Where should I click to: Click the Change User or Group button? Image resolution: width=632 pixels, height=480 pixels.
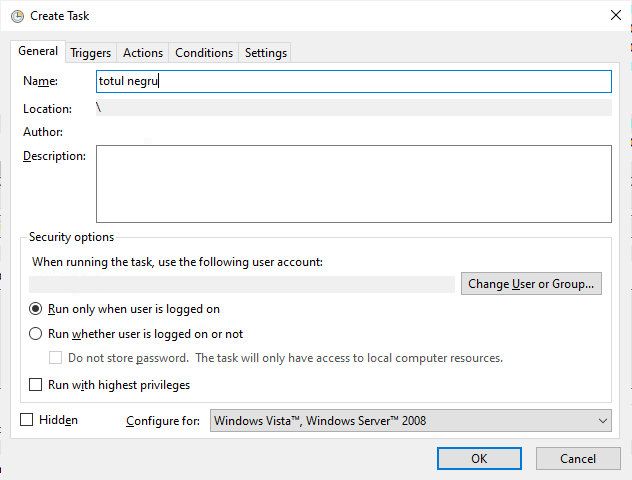(x=531, y=284)
